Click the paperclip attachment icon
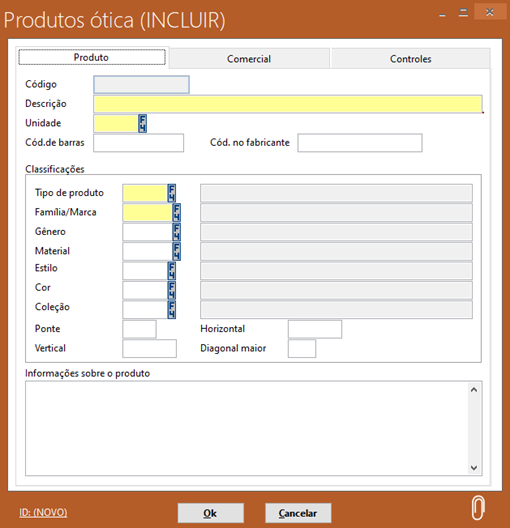Viewport: 510px width, 528px height. [x=478, y=508]
